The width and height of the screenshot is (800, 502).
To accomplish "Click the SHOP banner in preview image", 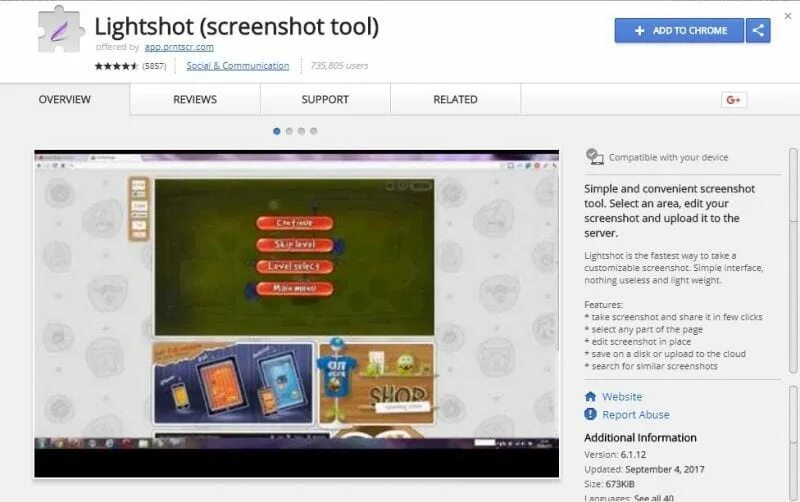I will click(x=377, y=384).
